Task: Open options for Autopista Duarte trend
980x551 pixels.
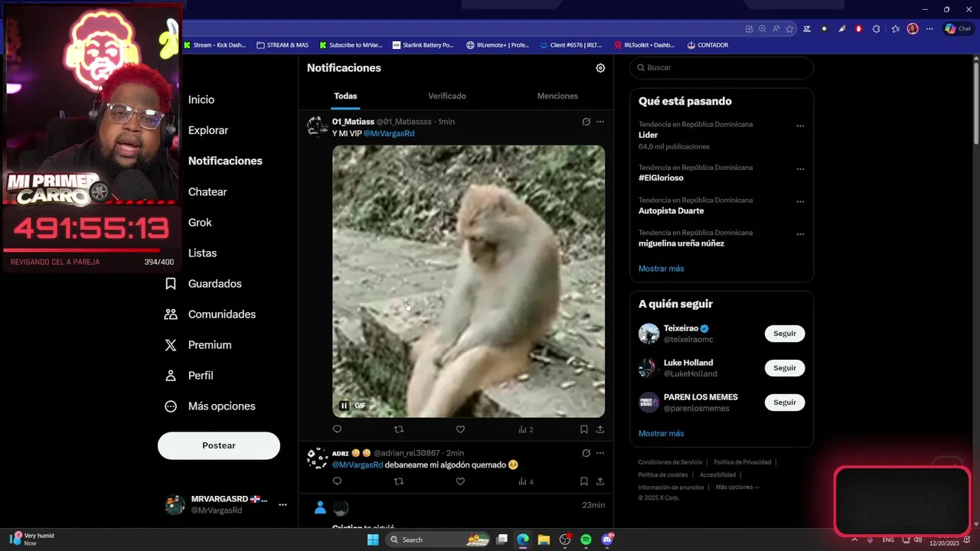Action: 800,201
